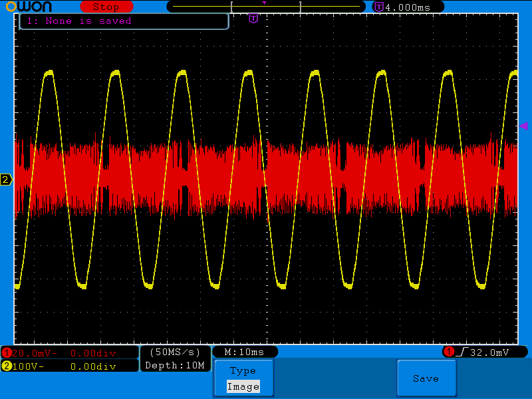Click the M:10ms timebase readout

(244, 352)
